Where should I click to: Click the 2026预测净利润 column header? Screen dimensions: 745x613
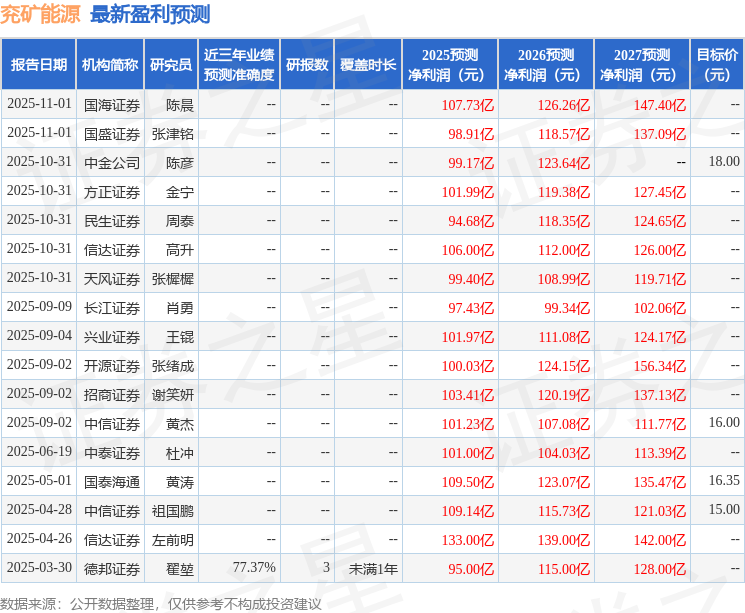click(x=546, y=64)
